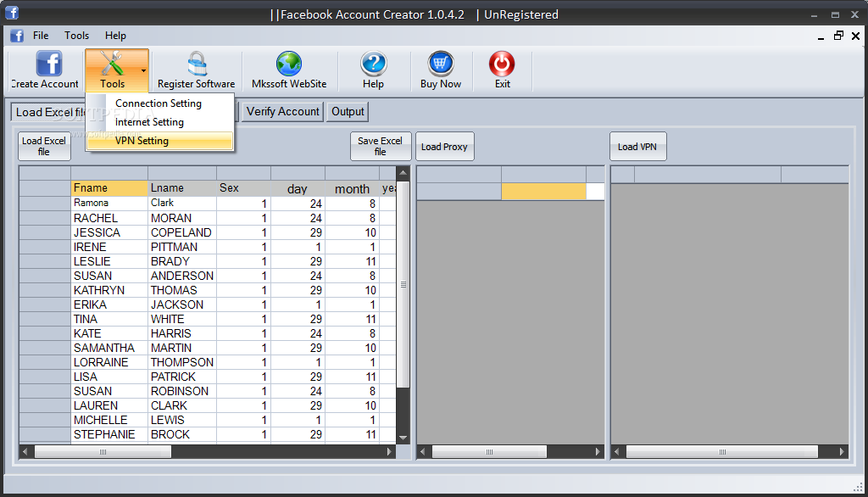Select the highlighted yellow cell in proxy grid

[x=543, y=191]
